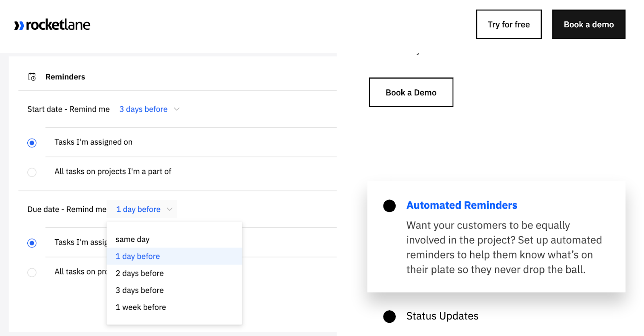The width and height of the screenshot is (644, 336).
Task: Select start date 'Tasks I'm assigned on' radio
Action: click(32, 143)
